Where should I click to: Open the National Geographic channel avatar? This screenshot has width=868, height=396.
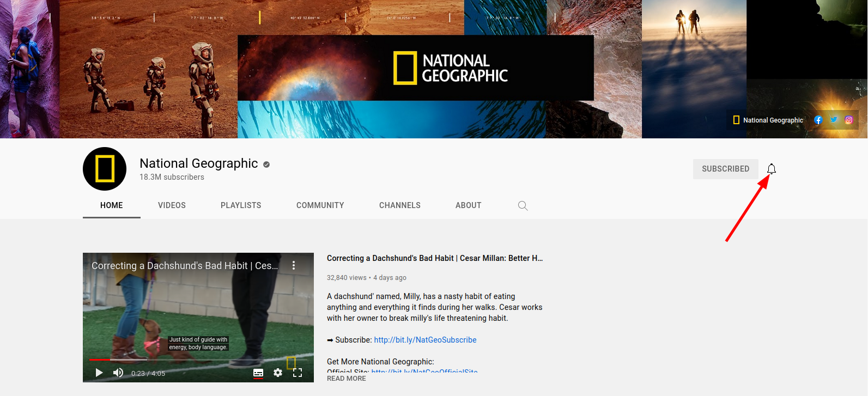pyautogui.click(x=105, y=169)
